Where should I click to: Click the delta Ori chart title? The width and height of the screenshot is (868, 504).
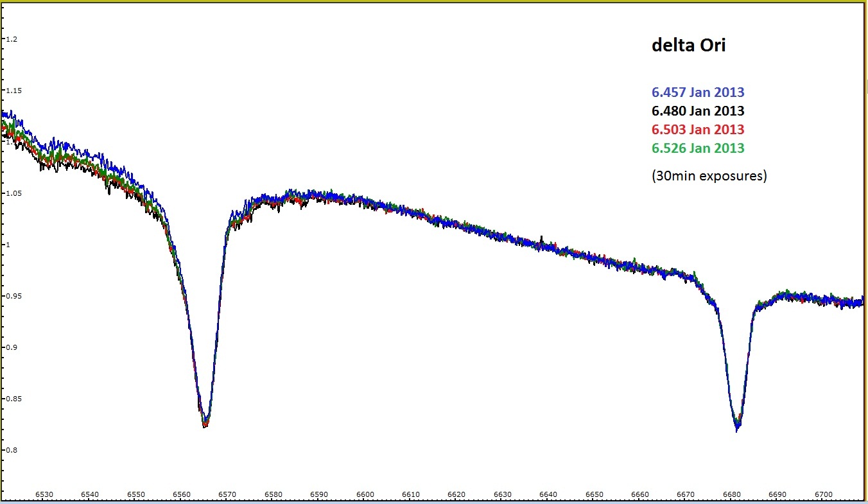688,45
